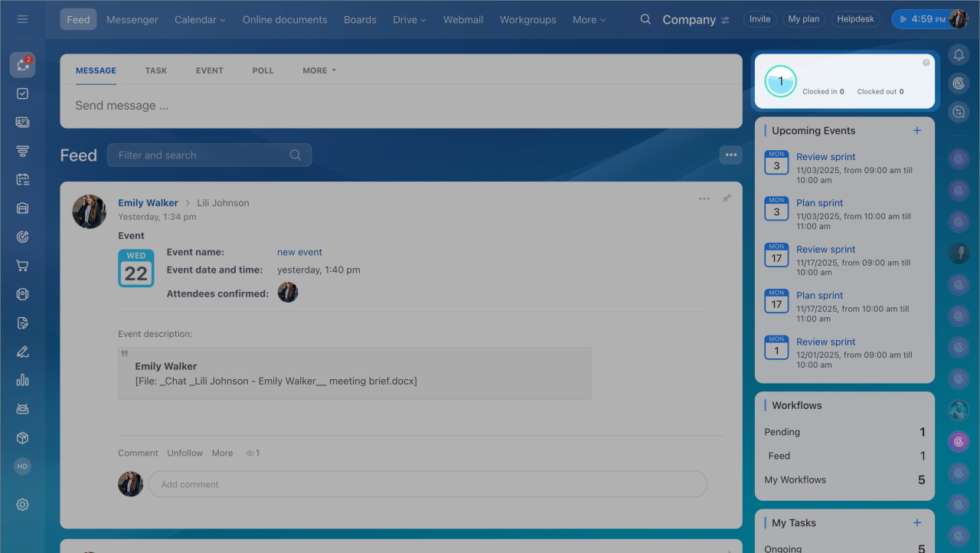Open the 'new event' link
This screenshot has width=980, height=553.
point(299,252)
